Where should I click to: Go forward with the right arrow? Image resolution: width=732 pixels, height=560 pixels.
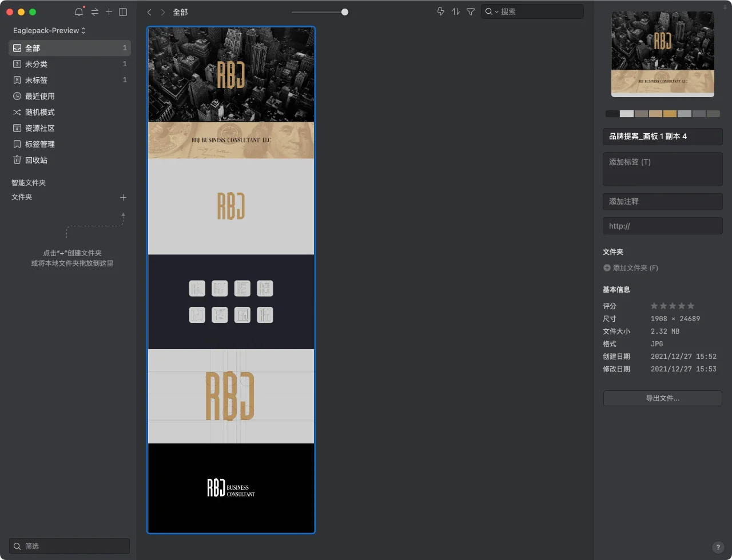click(x=163, y=12)
